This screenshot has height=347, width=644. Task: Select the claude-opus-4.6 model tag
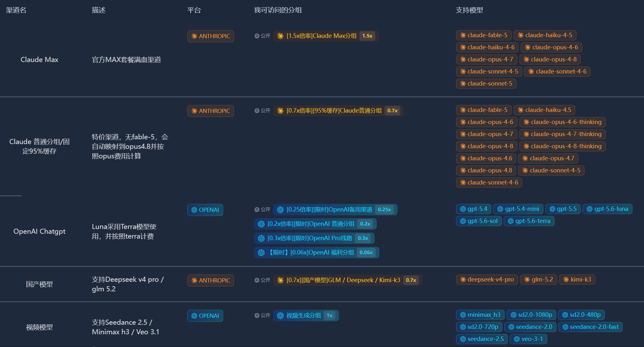[x=486, y=158]
